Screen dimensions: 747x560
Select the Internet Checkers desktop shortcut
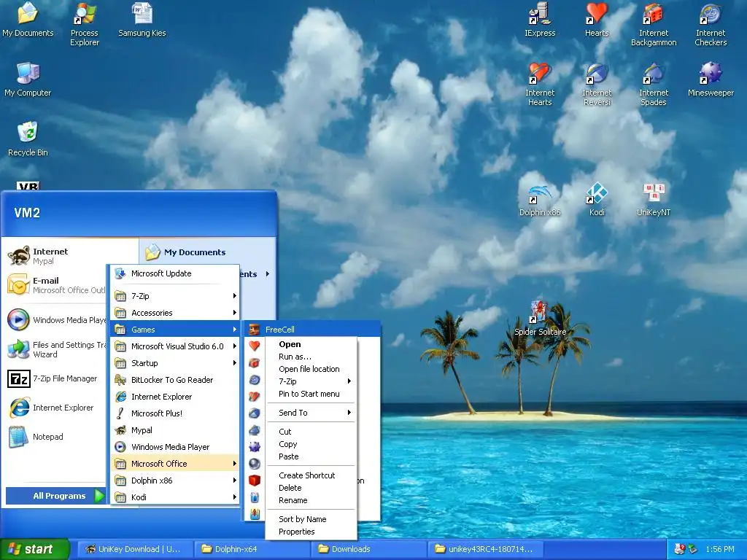pos(711,25)
